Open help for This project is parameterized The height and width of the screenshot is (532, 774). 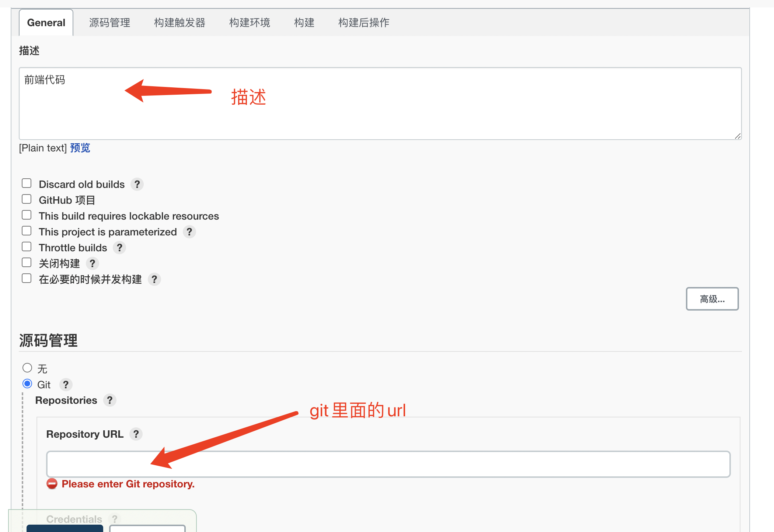[189, 232]
